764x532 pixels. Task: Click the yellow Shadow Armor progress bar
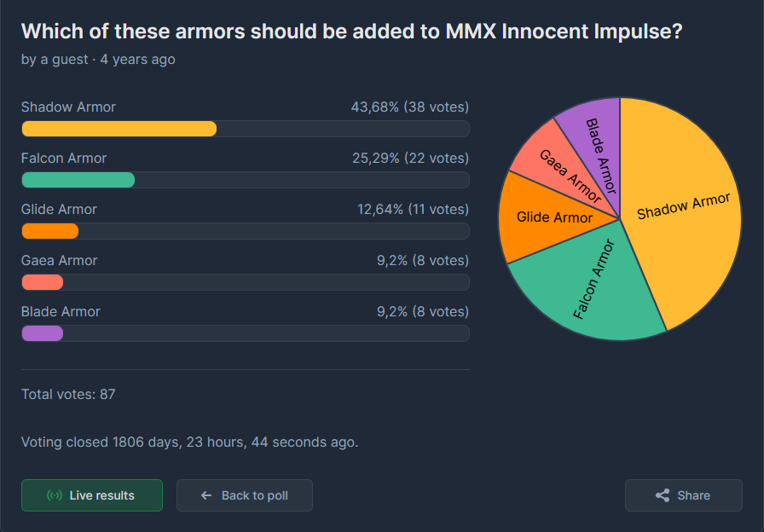click(119, 129)
